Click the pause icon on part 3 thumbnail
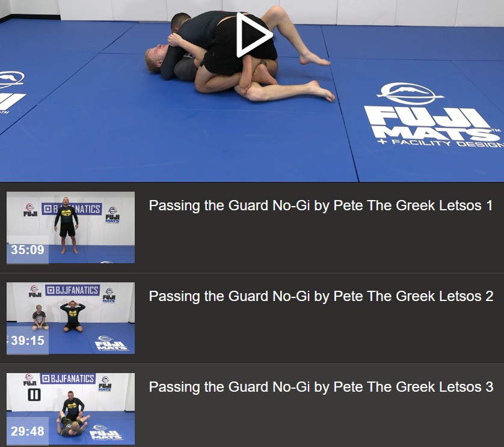The width and height of the screenshot is (504, 447). 34,395
